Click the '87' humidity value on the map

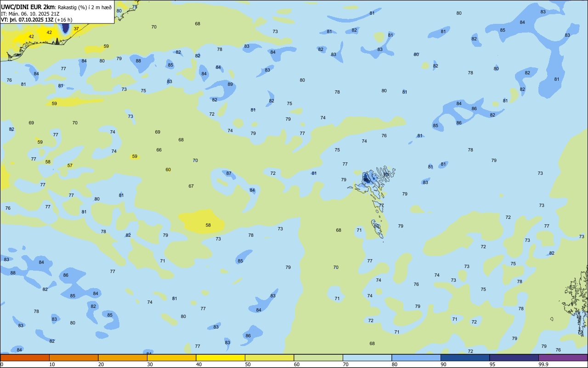click(229, 173)
